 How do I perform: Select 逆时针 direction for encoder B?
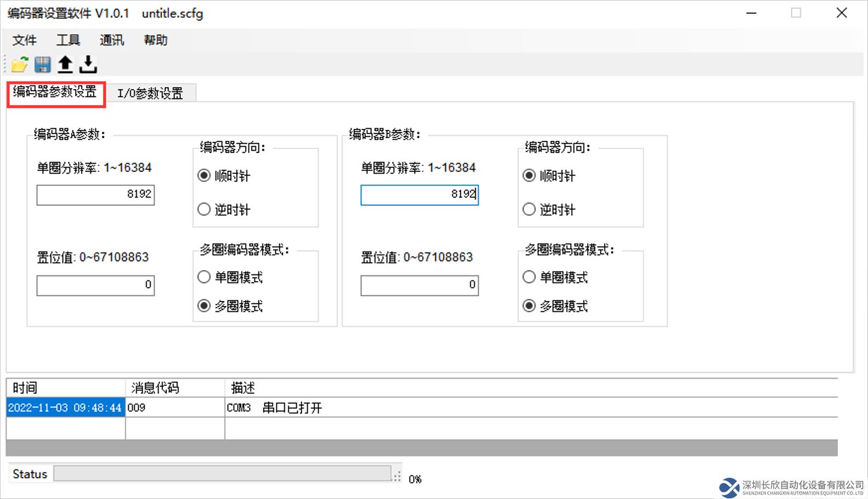529,209
